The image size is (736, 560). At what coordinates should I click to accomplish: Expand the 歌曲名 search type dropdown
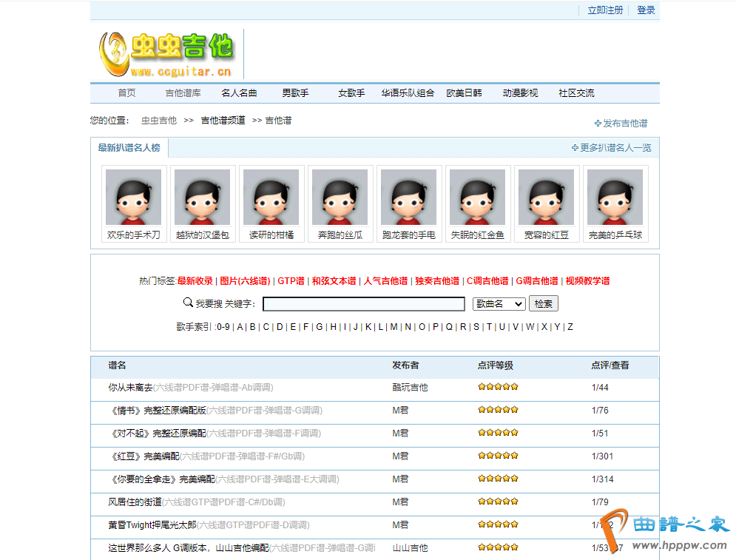pos(499,304)
